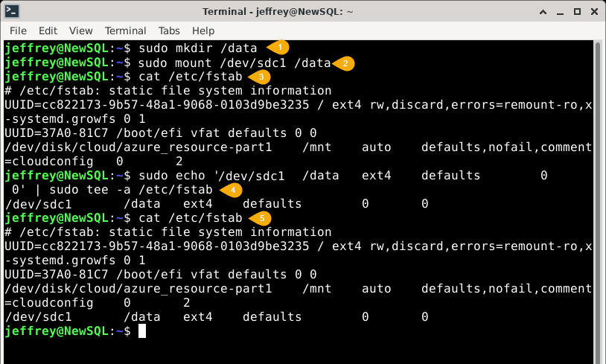Click the orange step 3 marker

click(x=261, y=77)
